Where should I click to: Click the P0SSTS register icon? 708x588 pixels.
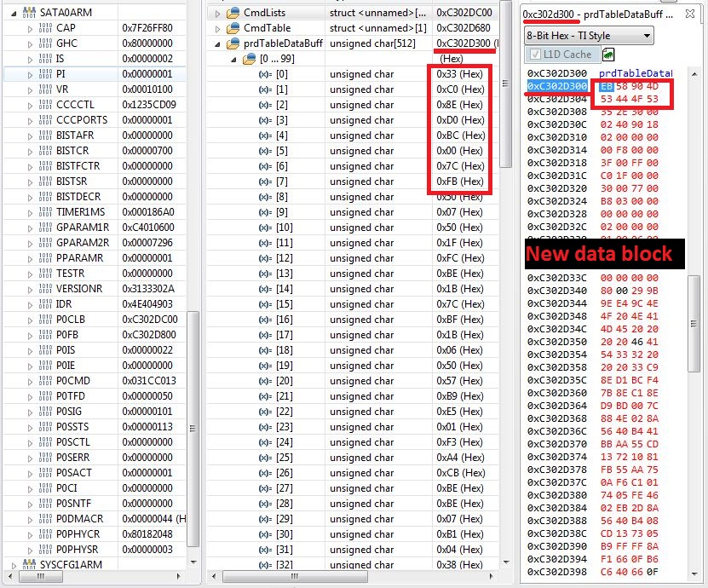pyautogui.click(x=45, y=427)
